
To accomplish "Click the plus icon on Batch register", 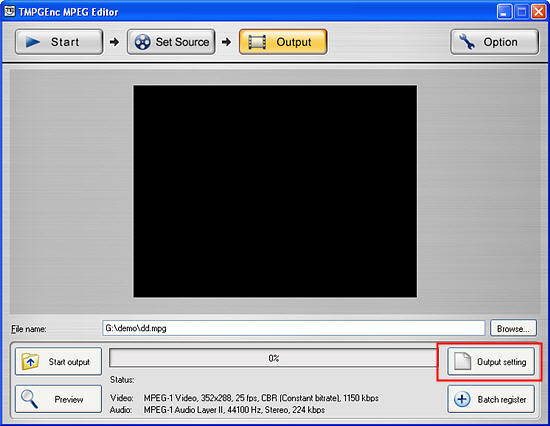I will [x=462, y=399].
